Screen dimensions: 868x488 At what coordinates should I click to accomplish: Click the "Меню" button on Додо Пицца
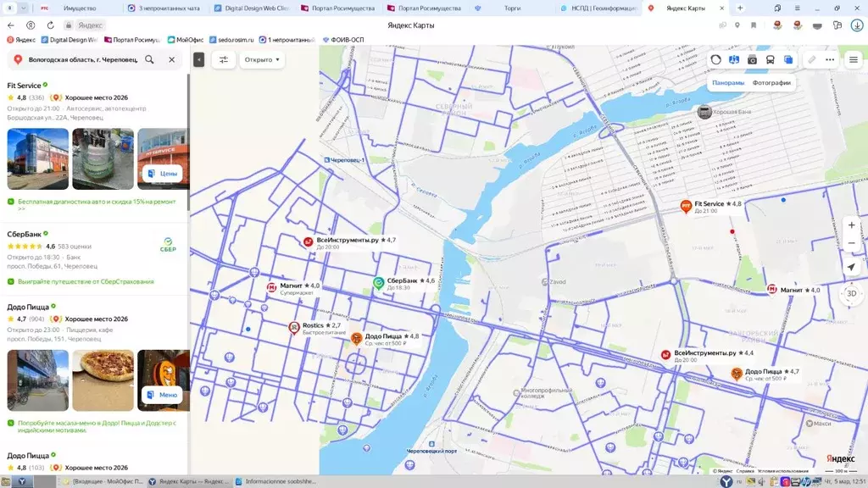point(163,395)
